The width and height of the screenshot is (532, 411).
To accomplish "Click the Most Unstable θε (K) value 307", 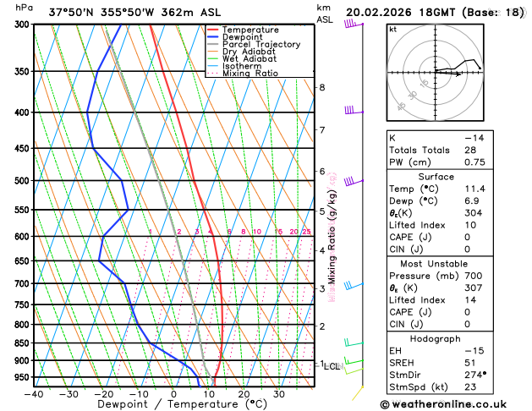I will point(474,288).
